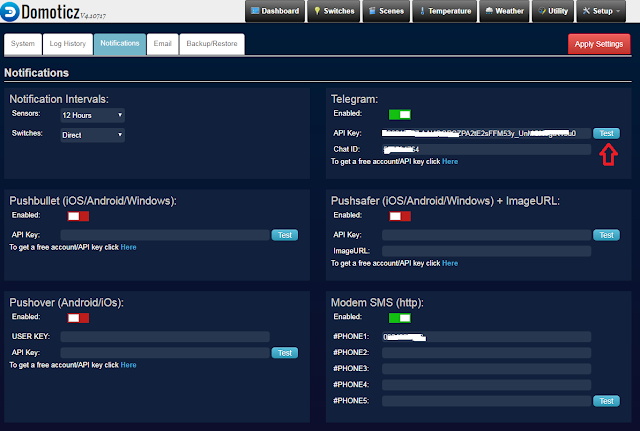Viewport: 640px width, 431px height.
Task: Open the Dashboard menu
Action: pos(275,11)
